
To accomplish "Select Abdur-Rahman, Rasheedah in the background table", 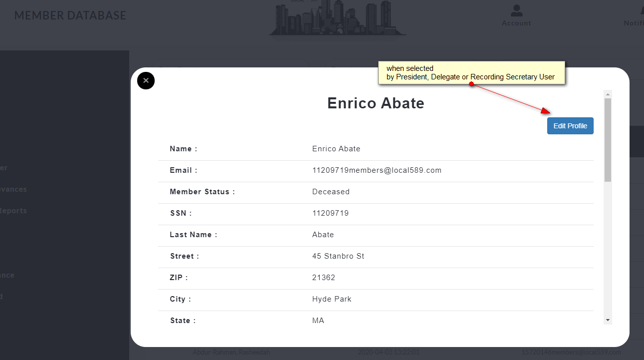I will pos(231,352).
